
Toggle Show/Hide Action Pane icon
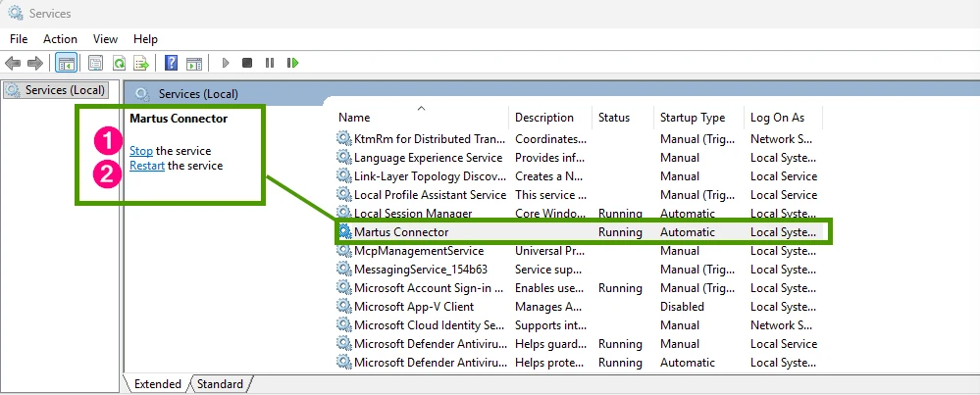coord(194,63)
